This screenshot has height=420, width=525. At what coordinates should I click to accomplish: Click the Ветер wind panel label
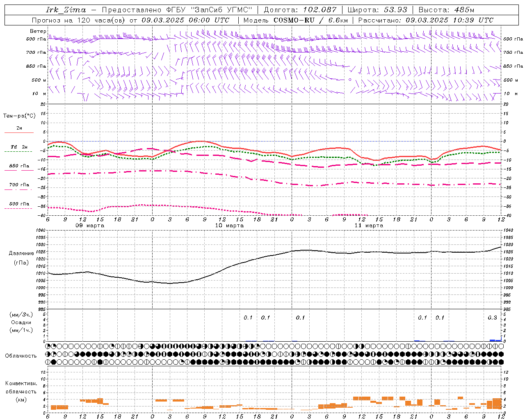pyautogui.click(x=38, y=31)
